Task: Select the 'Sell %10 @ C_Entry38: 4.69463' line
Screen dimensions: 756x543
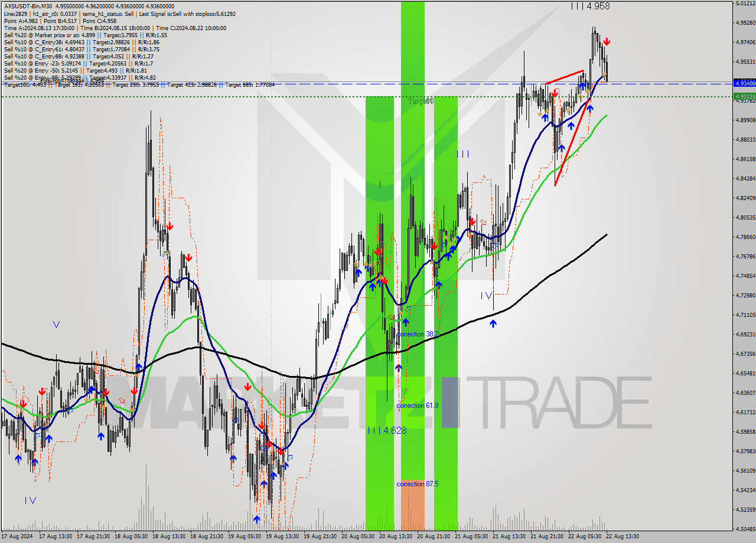Action: pyautogui.click(x=82, y=42)
